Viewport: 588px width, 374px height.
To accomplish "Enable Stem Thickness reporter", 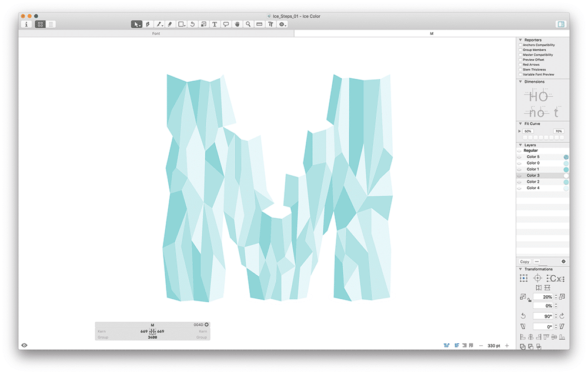I will pyautogui.click(x=520, y=69).
